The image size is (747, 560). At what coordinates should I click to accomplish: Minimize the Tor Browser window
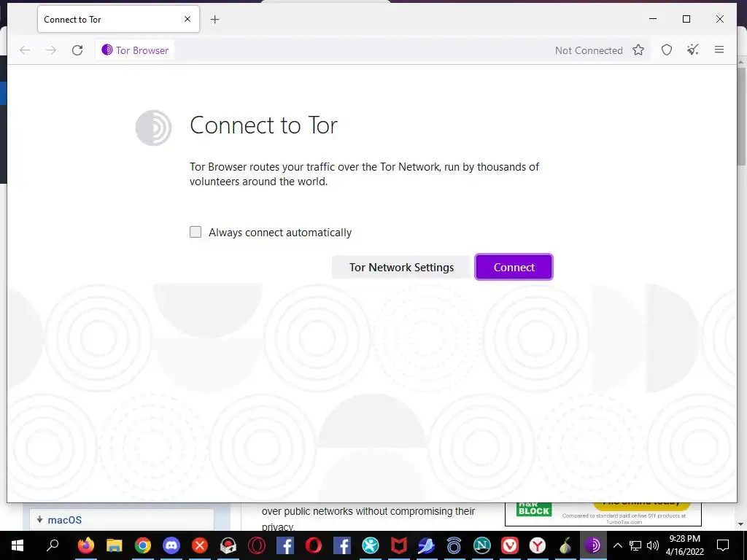pos(653,19)
